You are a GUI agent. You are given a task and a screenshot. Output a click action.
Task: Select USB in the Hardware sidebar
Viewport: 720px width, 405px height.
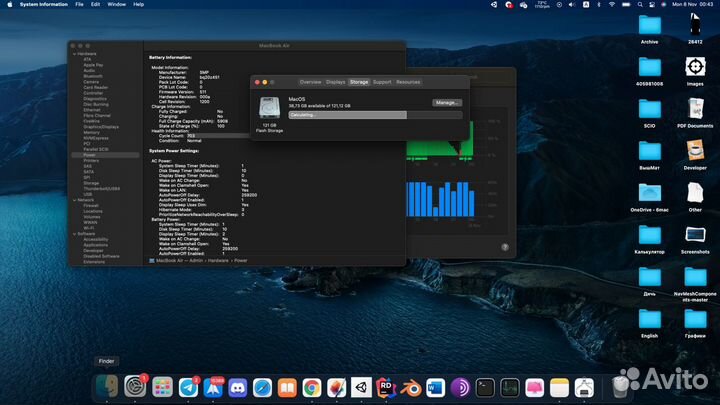[x=87, y=194]
